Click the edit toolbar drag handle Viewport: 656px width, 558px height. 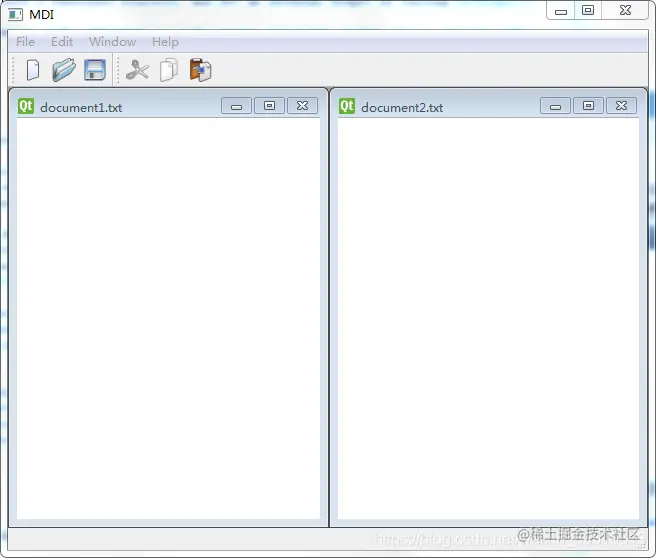118,70
